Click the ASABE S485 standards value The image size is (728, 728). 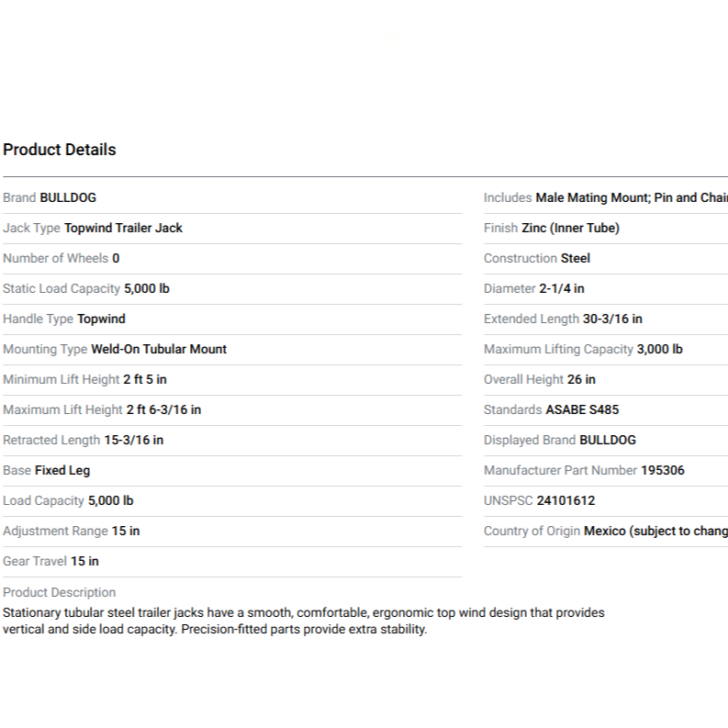tap(582, 409)
